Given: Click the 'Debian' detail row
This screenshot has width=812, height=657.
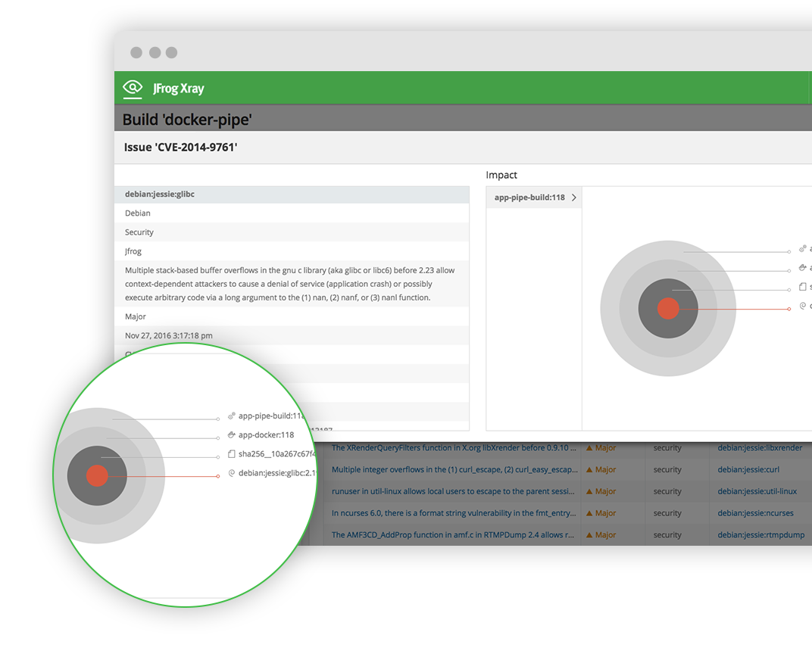Looking at the screenshot, I should [x=292, y=213].
